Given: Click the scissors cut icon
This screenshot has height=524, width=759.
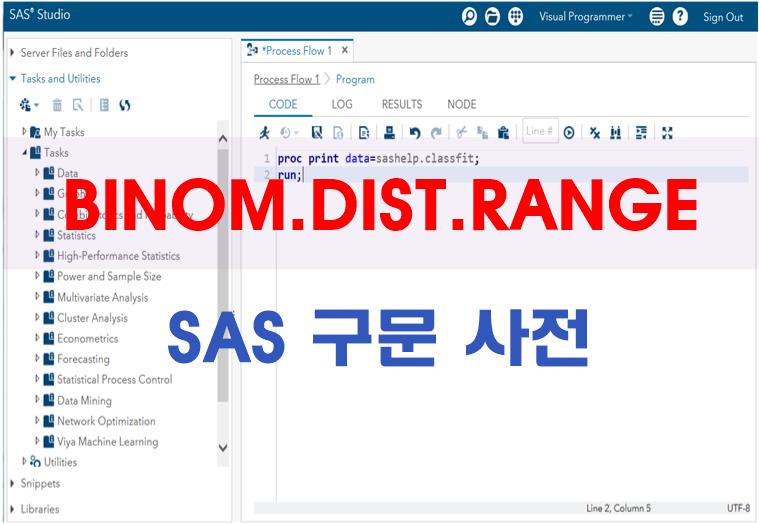Looking at the screenshot, I should coord(461,132).
